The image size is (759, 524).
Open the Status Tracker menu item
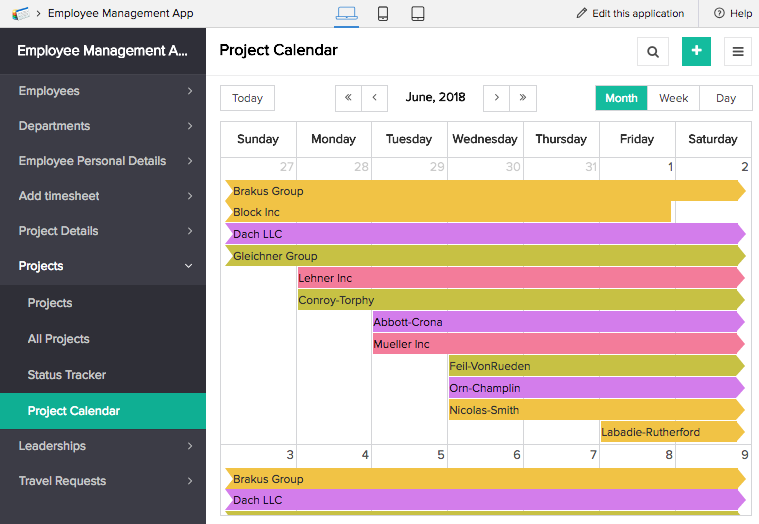click(x=67, y=375)
